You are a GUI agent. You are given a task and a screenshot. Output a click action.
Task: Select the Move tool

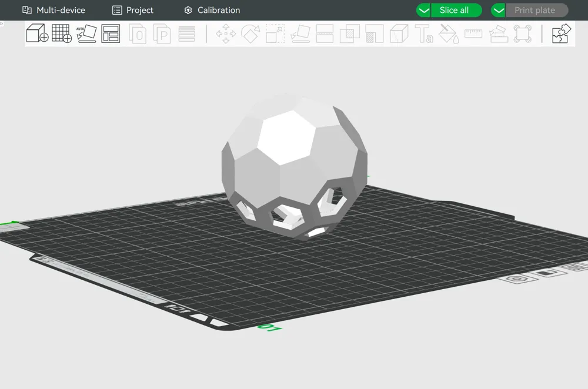tap(225, 33)
